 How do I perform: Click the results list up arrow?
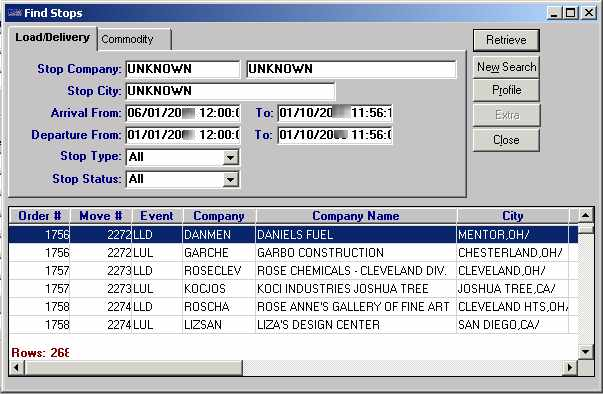[x=585, y=216]
